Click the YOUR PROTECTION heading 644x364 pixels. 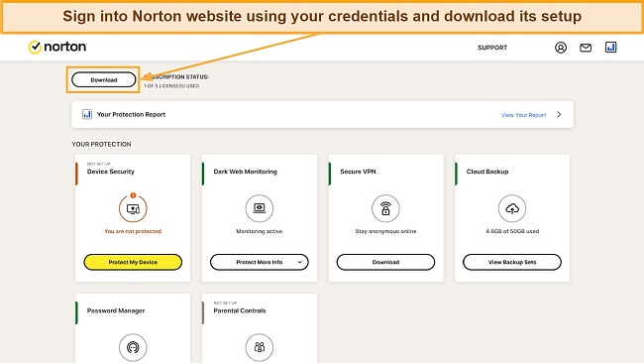[101, 145]
